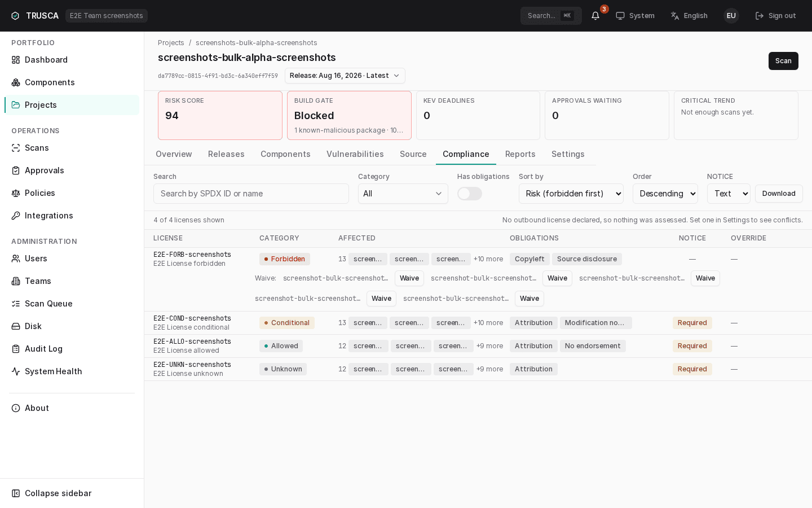This screenshot has height=508, width=812.
Task: Click the Policies scale icon
Action: [x=16, y=193]
